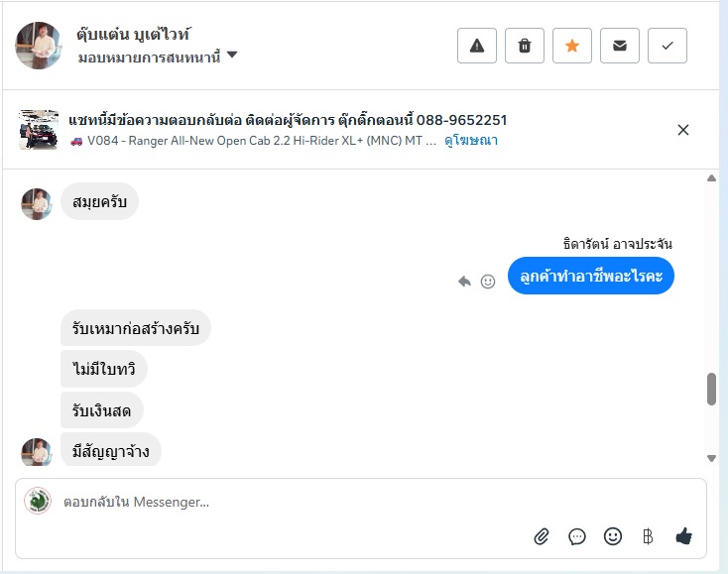Open saved replies speech bubble icon
Viewport: 728px width, 574px height.
[577, 536]
